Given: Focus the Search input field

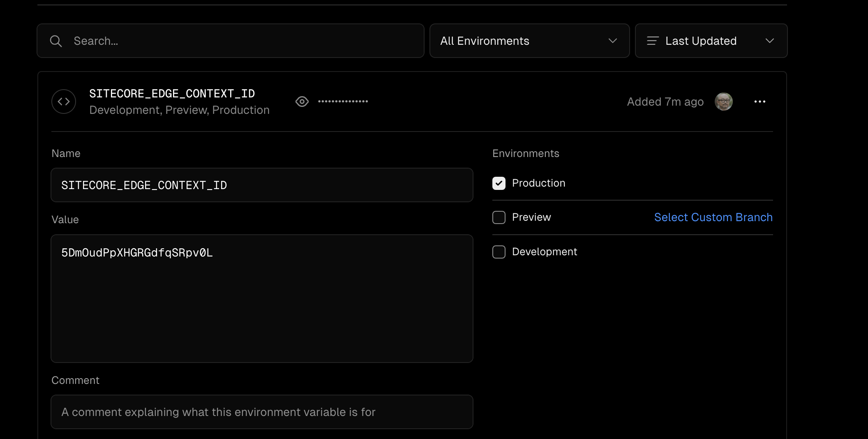Looking at the screenshot, I should point(231,41).
